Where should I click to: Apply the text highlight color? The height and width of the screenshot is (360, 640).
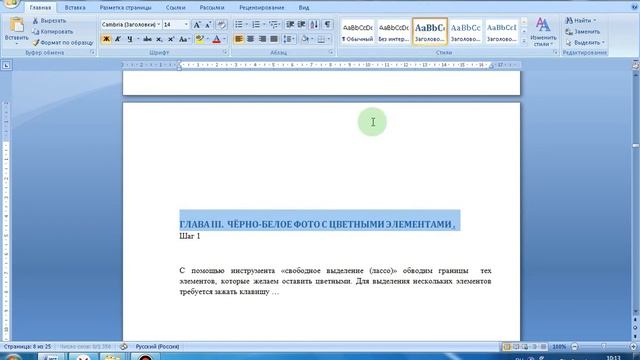[199, 39]
